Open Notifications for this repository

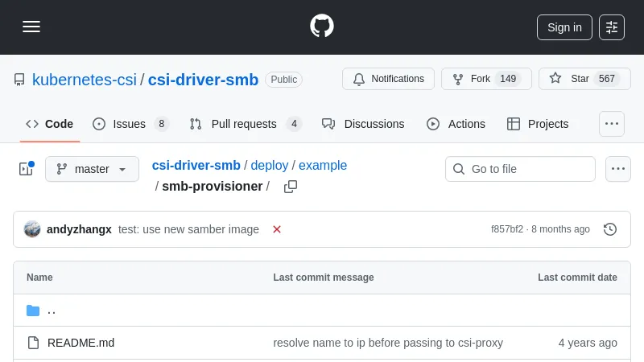click(x=388, y=79)
